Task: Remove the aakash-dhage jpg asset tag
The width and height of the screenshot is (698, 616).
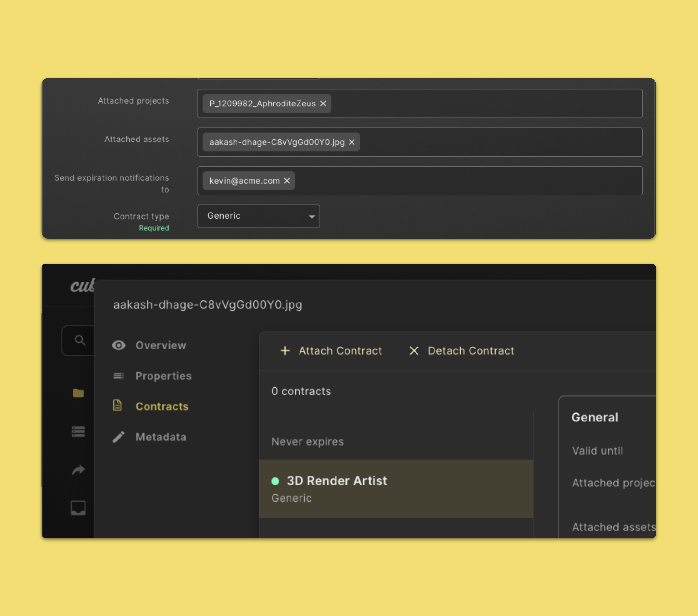Action: click(351, 142)
